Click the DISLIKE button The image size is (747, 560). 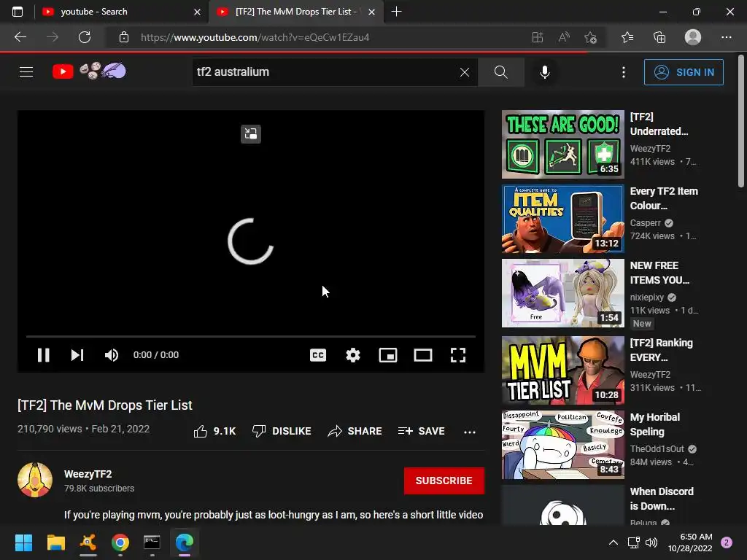click(x=282, y=431)
